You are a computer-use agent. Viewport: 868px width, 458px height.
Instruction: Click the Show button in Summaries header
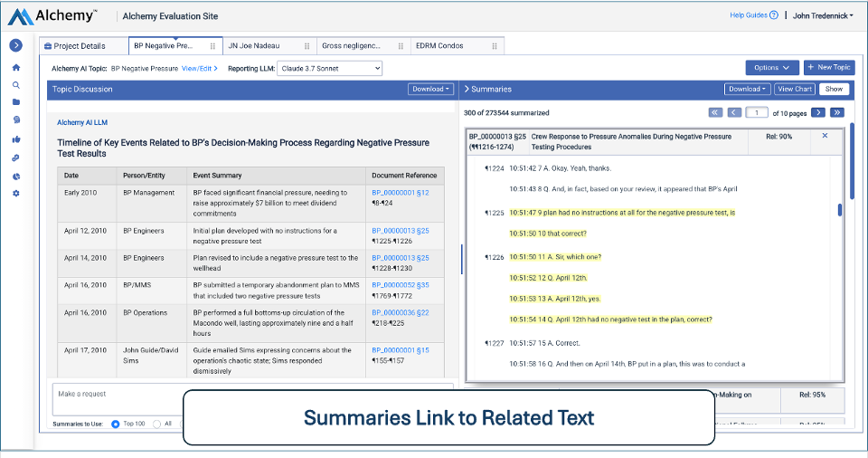834,89
